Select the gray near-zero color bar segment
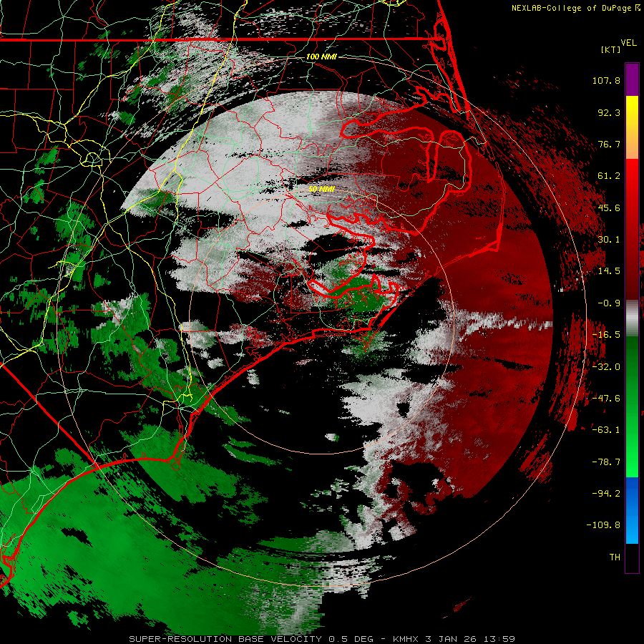The image size is (644, 644). click(x=632, y=318)
